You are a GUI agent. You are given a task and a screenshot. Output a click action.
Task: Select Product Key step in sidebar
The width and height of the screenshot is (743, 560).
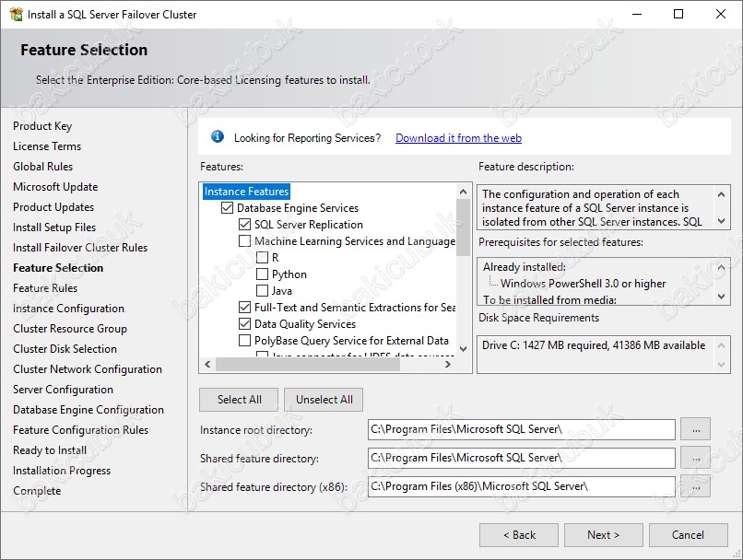pyautogui.click(x=42, y=126)
